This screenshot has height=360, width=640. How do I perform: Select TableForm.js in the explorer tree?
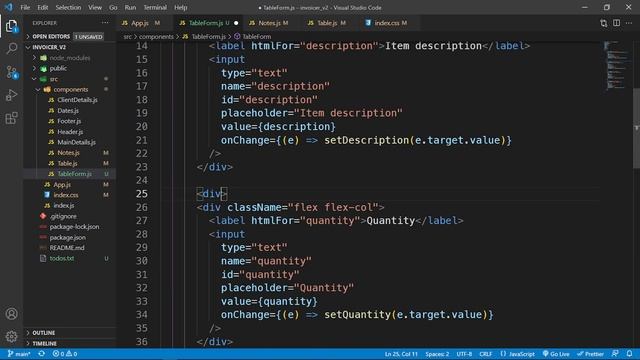(x=70, y=174)
